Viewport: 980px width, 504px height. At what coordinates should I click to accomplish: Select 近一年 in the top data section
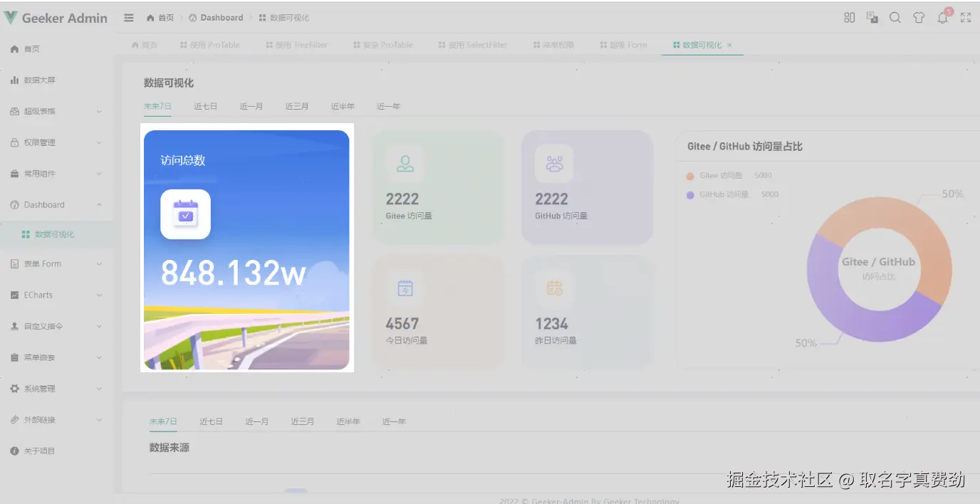(388, 106)
